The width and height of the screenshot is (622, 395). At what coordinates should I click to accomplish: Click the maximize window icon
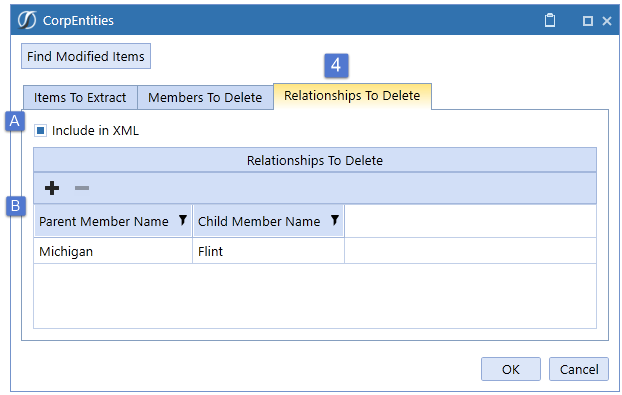[x=588, y=21]
